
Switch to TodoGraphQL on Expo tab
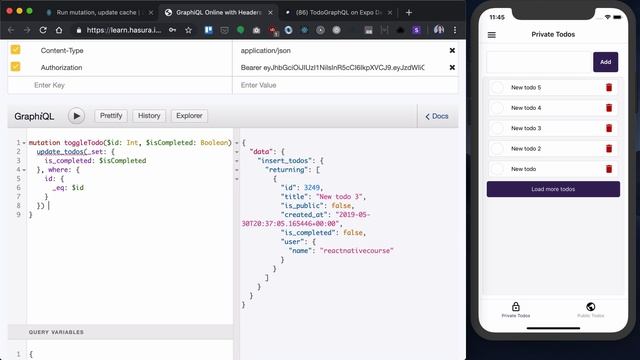[338, 13]
